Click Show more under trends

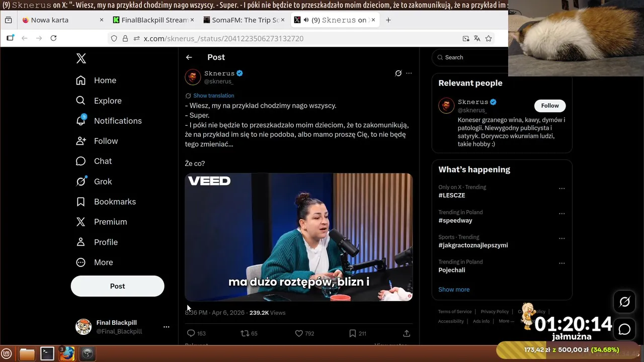click(x=454, y=290)
